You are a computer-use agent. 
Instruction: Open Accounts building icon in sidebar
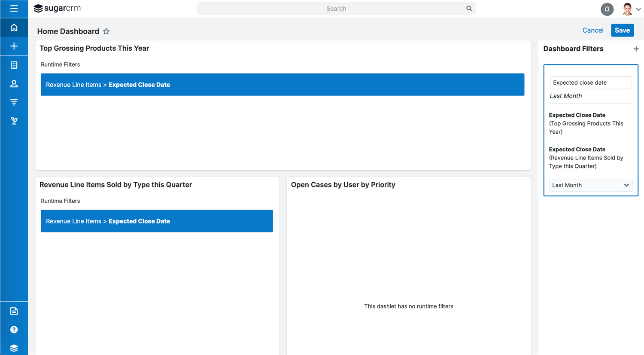(x=14, y=65)
